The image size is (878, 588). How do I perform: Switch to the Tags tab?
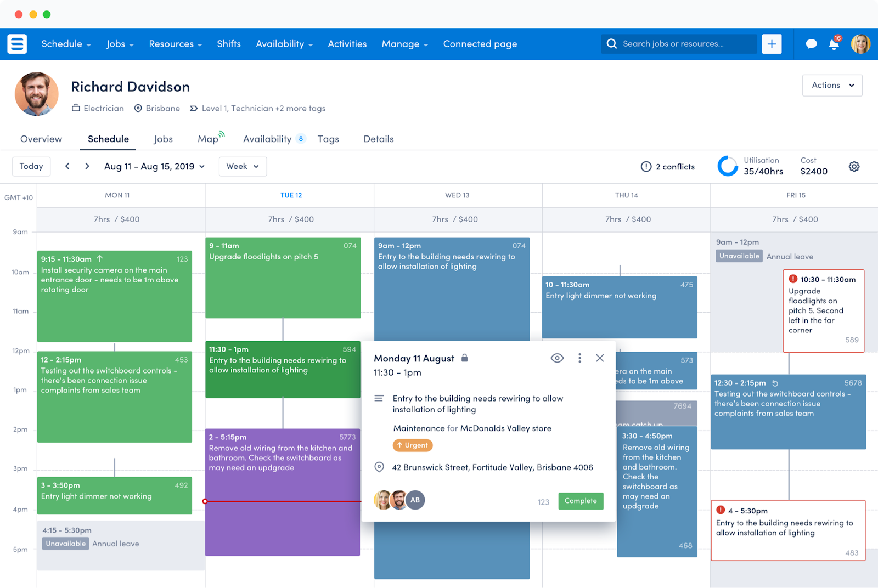[328, 139]
